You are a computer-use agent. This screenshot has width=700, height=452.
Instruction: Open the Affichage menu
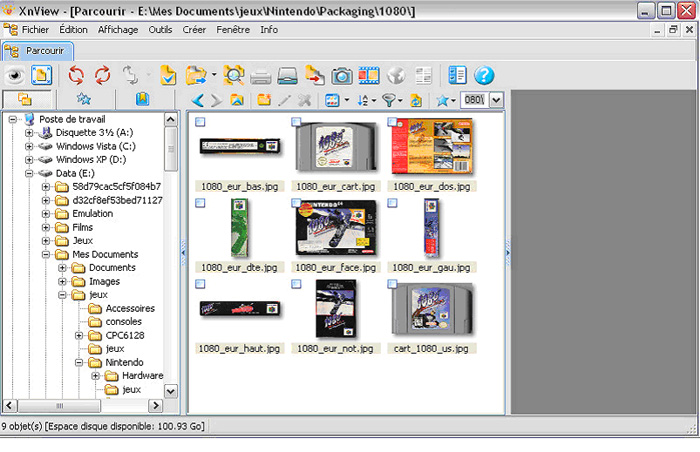pyautogui.click(x=118, y=29)
